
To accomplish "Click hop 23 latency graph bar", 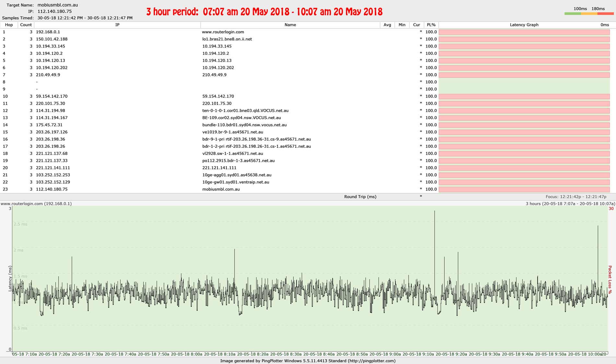I will click(524, 189).
